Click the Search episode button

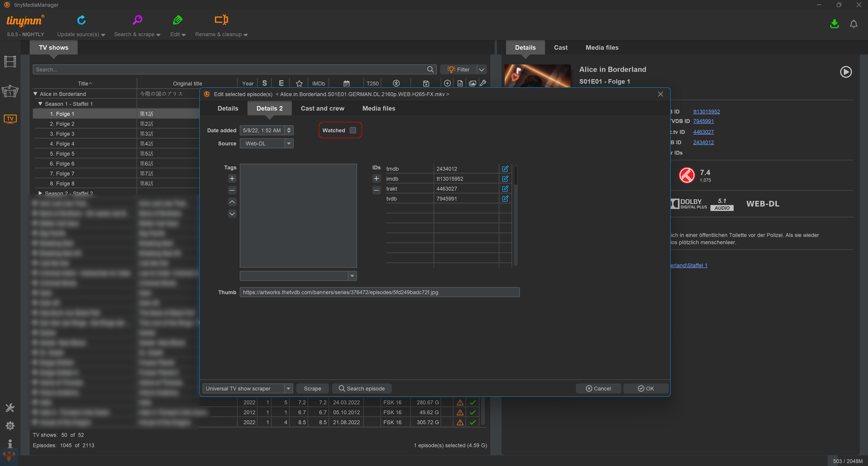(x=361, y=388)
